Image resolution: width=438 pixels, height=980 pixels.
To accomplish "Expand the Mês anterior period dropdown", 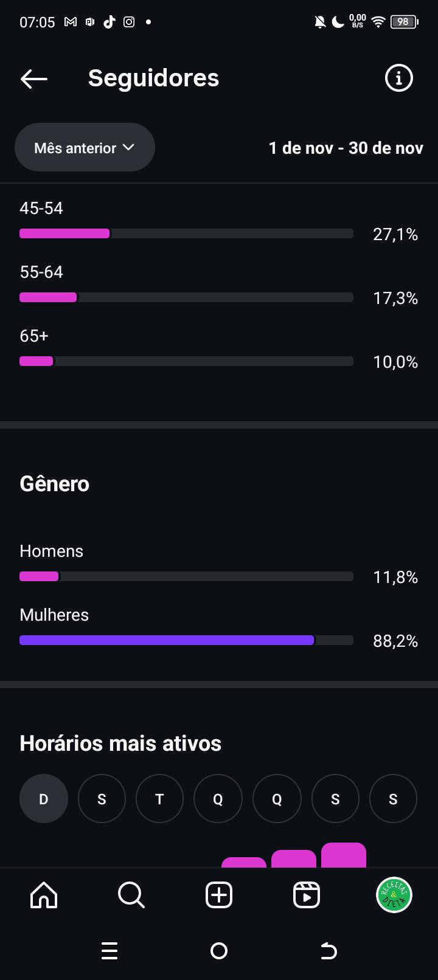I will point(85,148).
